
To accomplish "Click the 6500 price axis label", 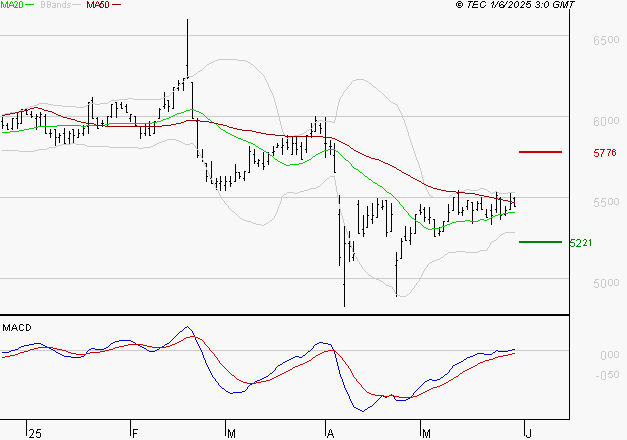I will (x=606, y=40).
